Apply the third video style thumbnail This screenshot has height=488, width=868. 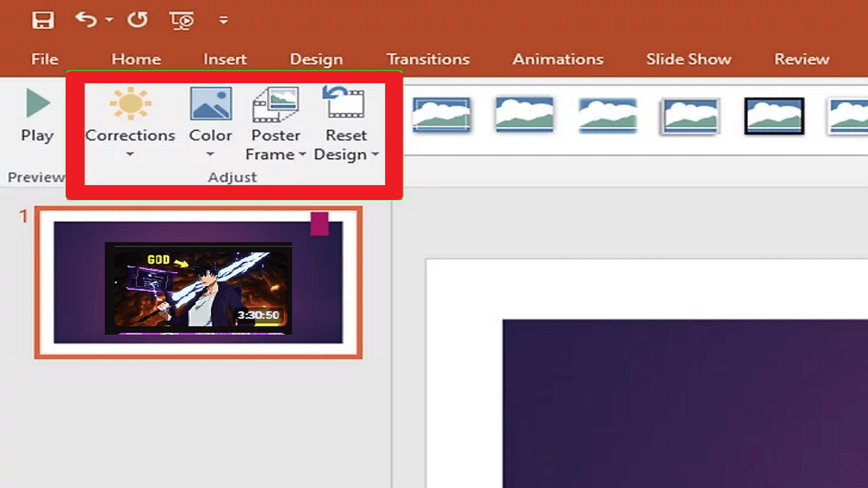click(607, 116)
